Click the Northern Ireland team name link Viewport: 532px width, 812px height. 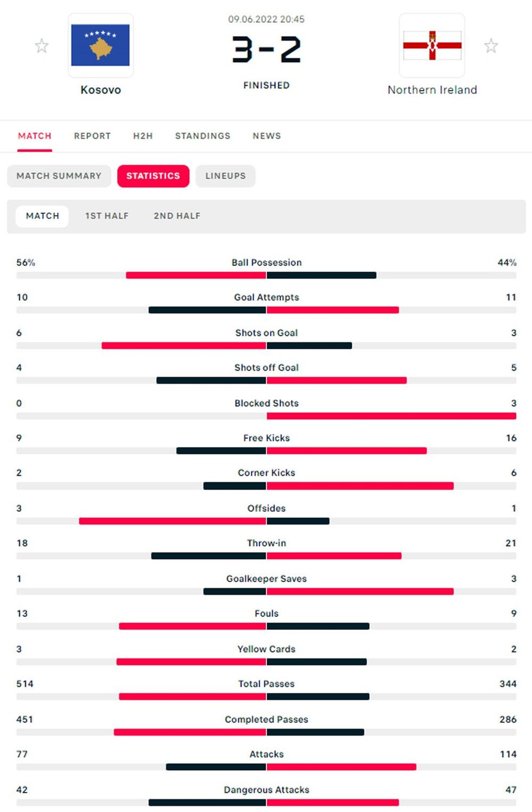click(432, 90)
